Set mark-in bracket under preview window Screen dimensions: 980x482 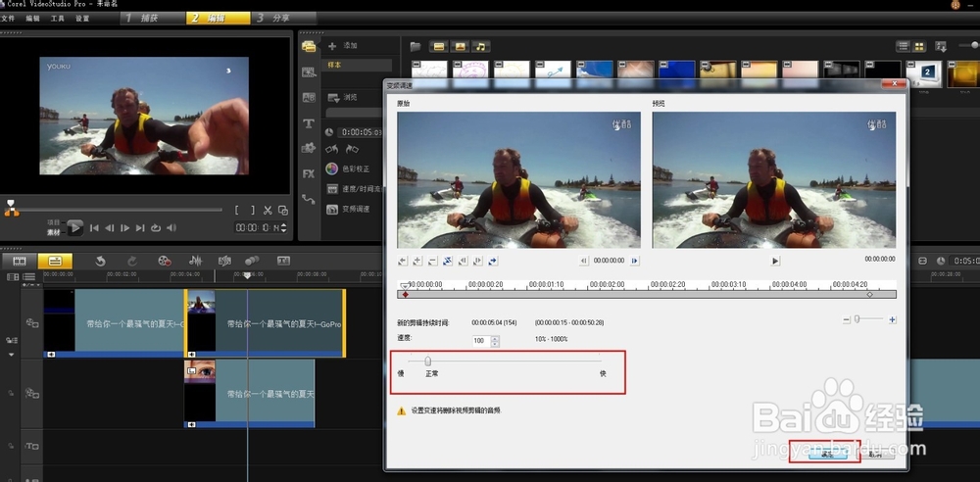[237, 210]
